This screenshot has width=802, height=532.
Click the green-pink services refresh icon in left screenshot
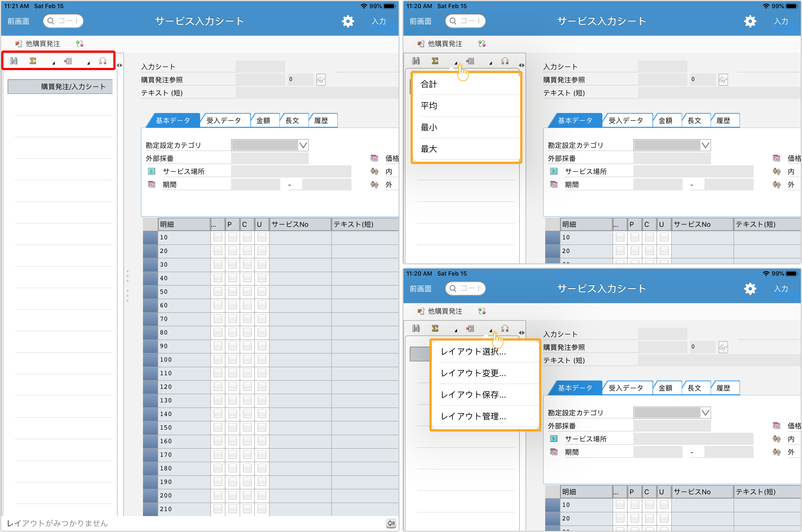[x=80, y=44]
